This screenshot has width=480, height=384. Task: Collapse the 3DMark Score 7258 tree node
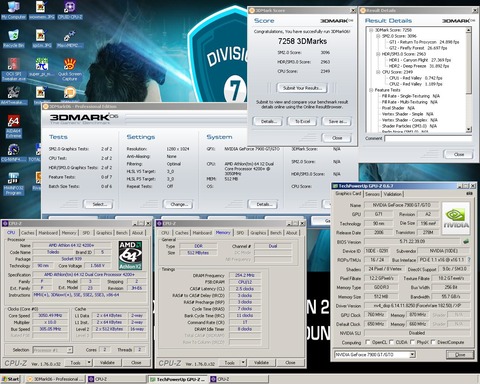point(371,30)
